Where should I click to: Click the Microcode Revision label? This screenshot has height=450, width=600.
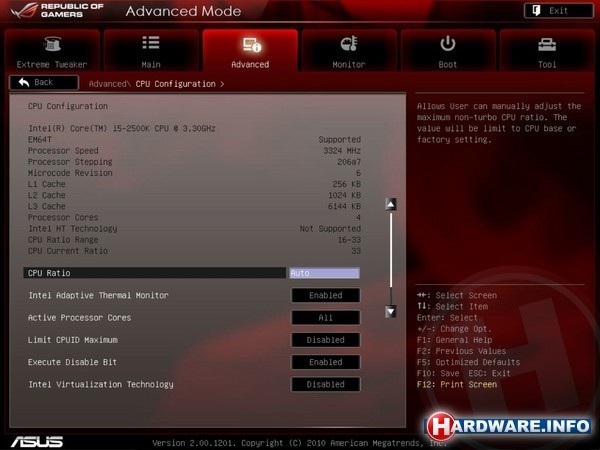(x=70, y=173)
